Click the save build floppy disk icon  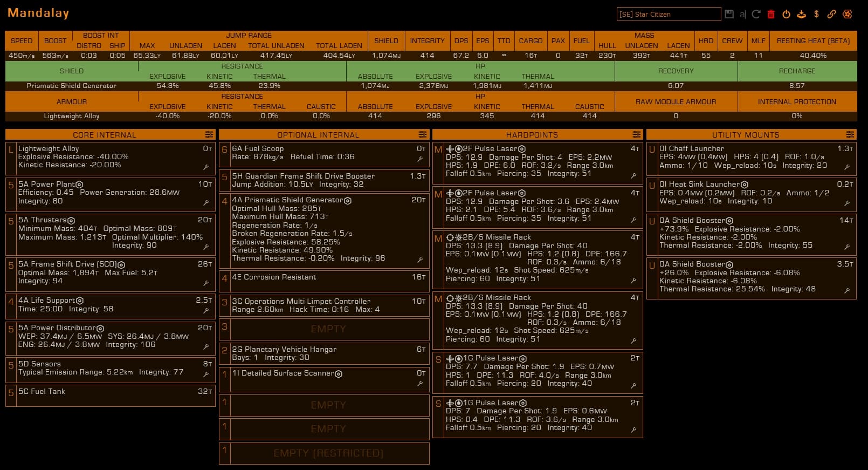click(729, 14)
